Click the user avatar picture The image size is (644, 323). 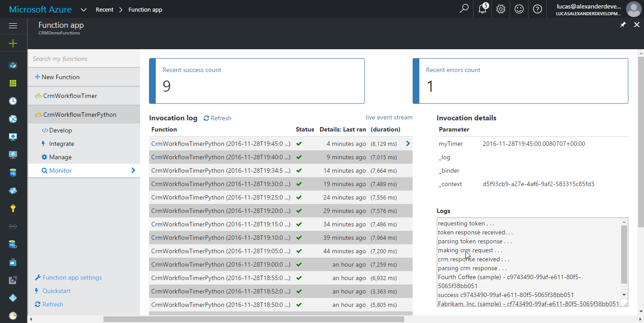[x=633, y=9]
